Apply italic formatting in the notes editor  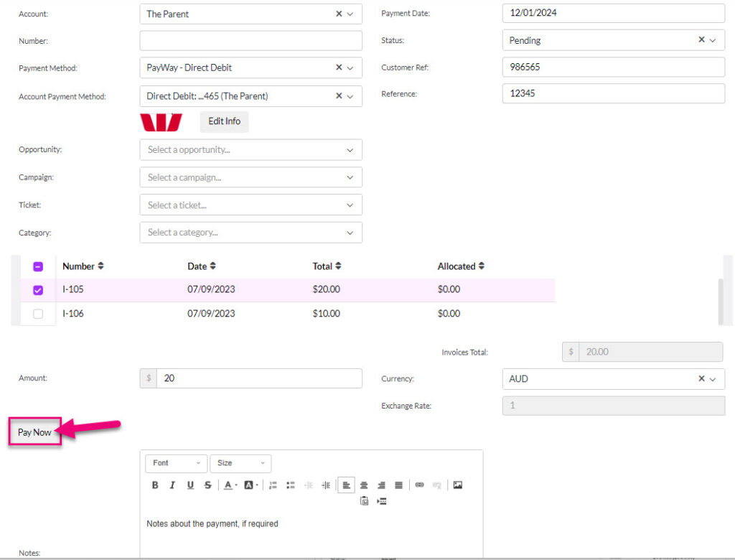tap(172, 485)
